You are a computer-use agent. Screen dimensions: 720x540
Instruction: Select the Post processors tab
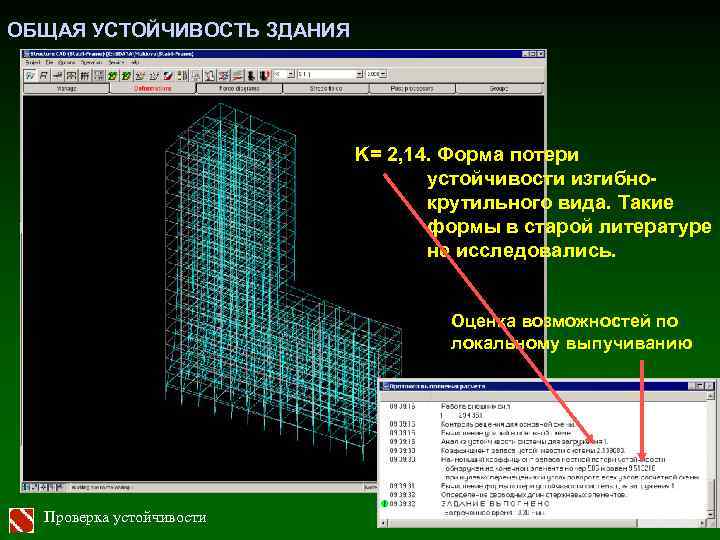pyautogui.click(x=412, y=88)
